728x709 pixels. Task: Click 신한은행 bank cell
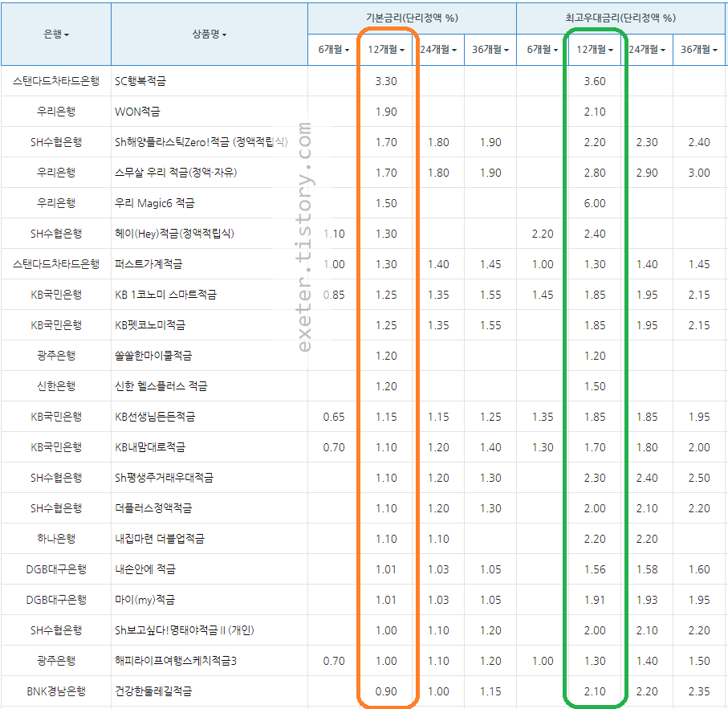coord(56,386)
